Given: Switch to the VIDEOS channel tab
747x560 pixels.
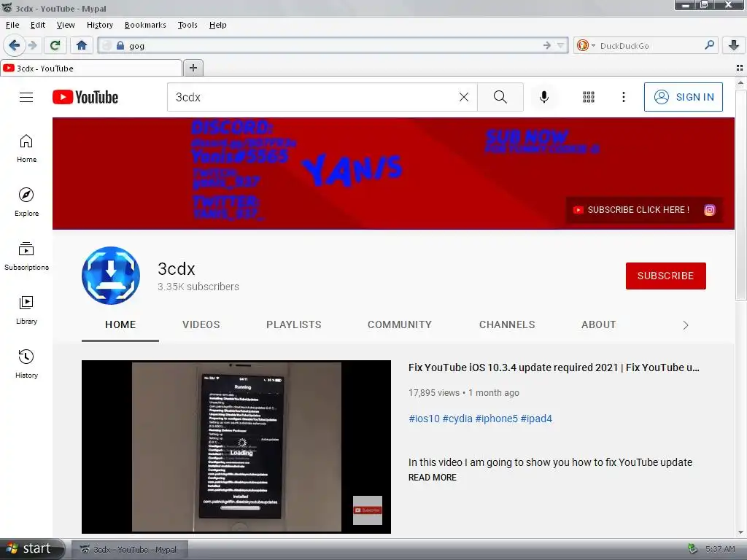Looking at the screenshot, I should [201, 324].
